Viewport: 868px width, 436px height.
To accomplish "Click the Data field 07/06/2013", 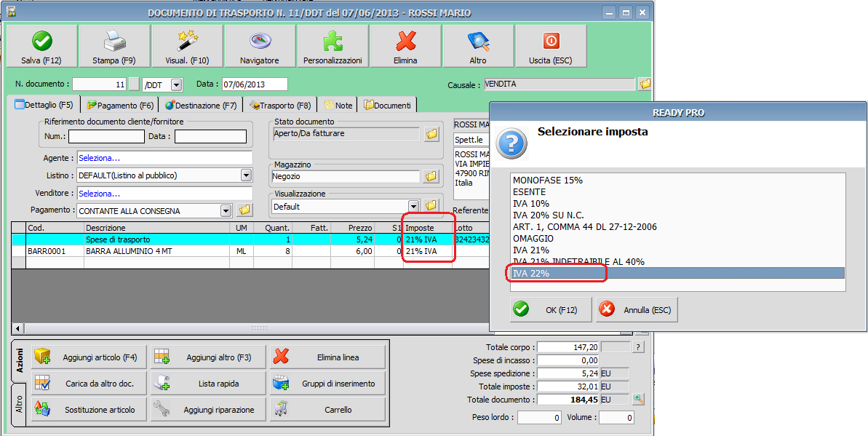I will point(255,84).
